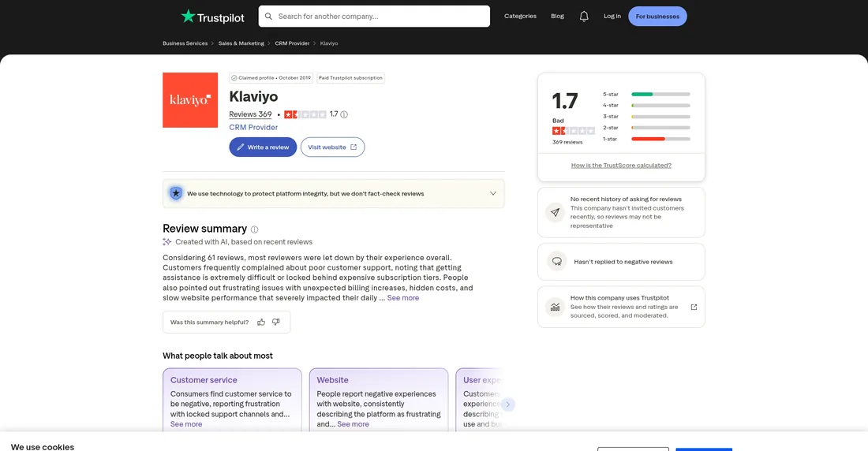Click the star rating images beside Reviews 369
Screen dimensions: 868x451
(305, 114)
